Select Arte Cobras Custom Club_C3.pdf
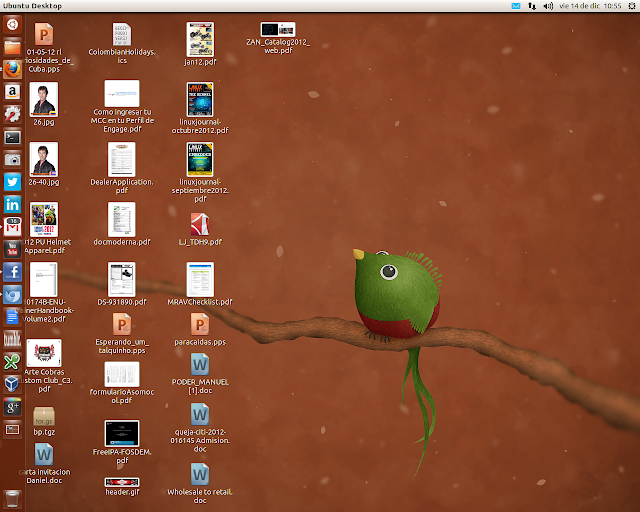 coord(44,365)
